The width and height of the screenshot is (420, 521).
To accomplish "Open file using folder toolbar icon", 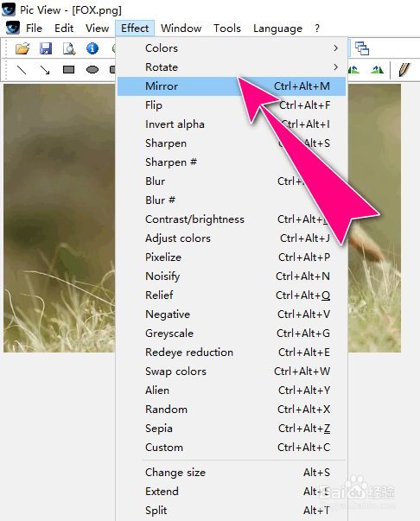I will pyautogui.click(x=22, y=48).
